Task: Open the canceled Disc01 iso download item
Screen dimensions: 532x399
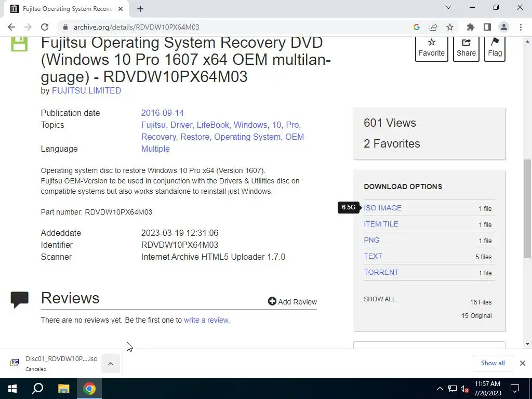Action: tap(54, 363)
